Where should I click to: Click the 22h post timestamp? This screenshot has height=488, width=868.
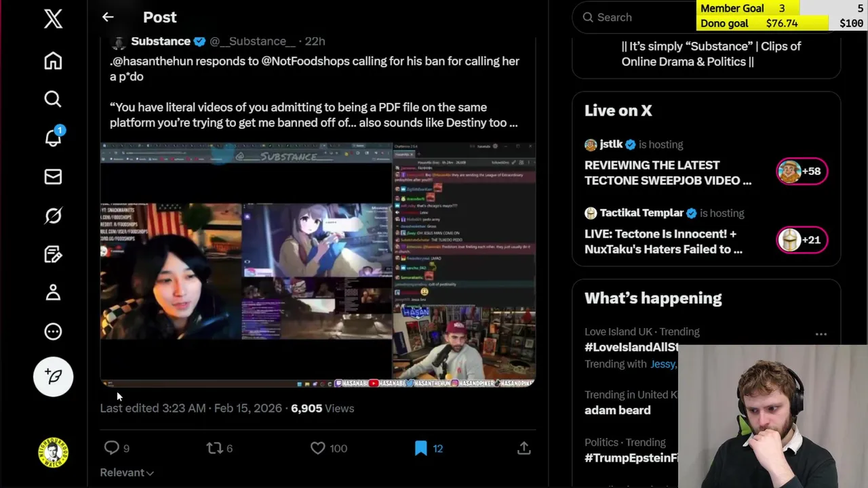[315, 41]
